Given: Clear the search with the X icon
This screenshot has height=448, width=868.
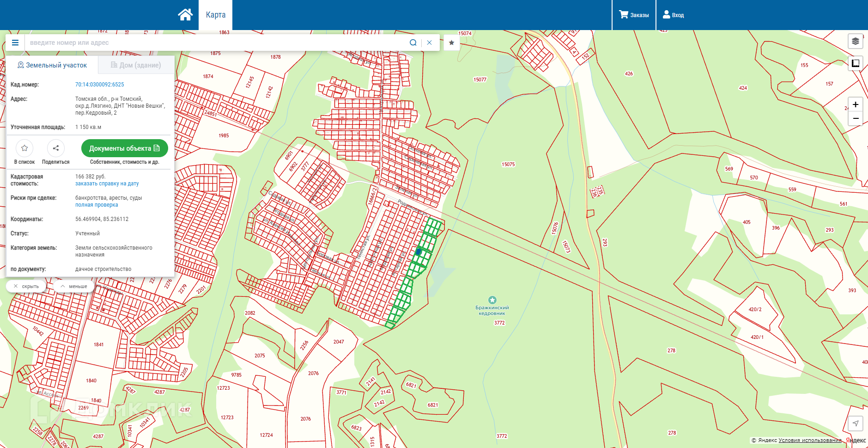Looking at the screenshot, I should [x=429, y=43].
